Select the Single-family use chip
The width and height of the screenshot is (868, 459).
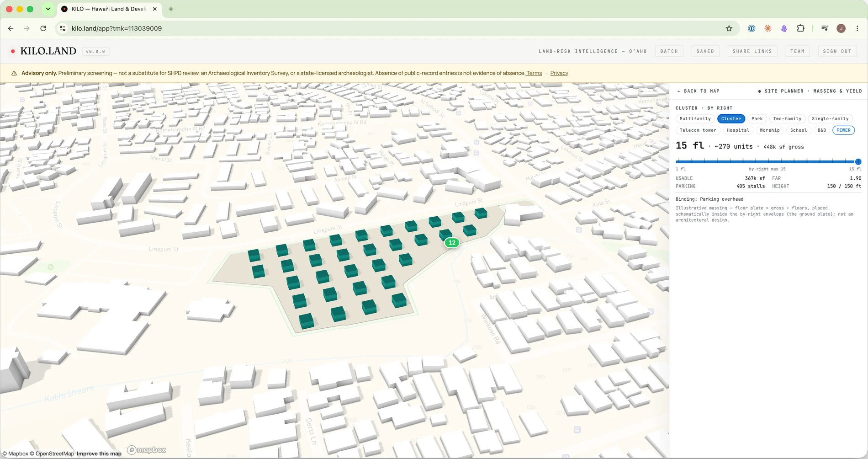[x=830, y=118]
